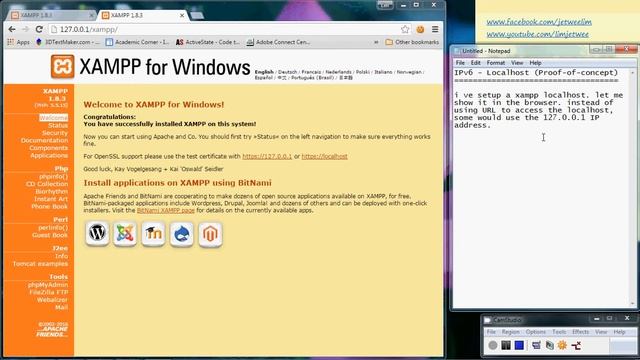Image resolution: width=640 pixels, height=360 pixels.
Task: Click CamStudio orange sun options icon
Action: coord(562,345)
